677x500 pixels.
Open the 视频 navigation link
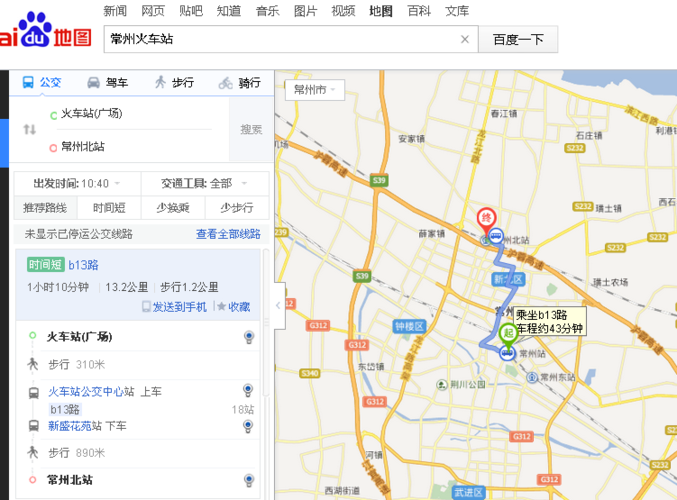point(343,11)
